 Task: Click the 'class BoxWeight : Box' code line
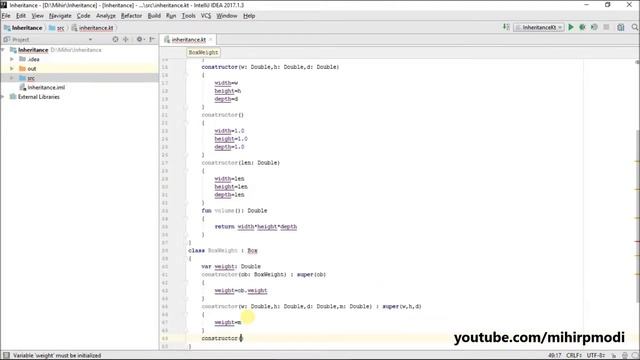point(223,251)
